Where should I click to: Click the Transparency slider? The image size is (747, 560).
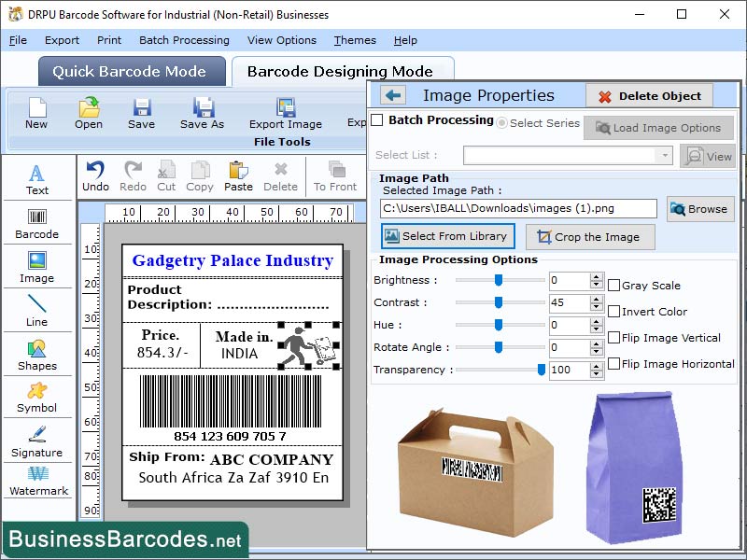(540, 370)
